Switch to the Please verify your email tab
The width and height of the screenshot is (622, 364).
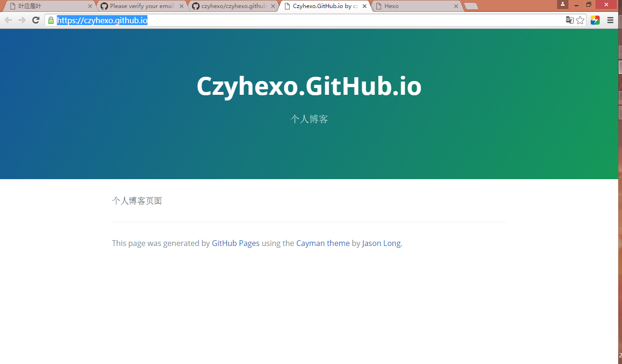pos(142,6)
